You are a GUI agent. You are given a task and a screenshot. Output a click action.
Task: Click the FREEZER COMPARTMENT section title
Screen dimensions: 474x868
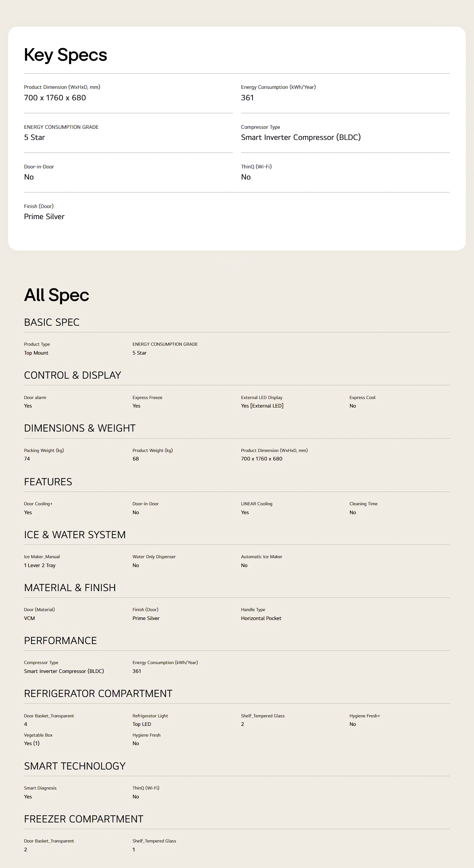pyautogui.click(x=84, y=819)
